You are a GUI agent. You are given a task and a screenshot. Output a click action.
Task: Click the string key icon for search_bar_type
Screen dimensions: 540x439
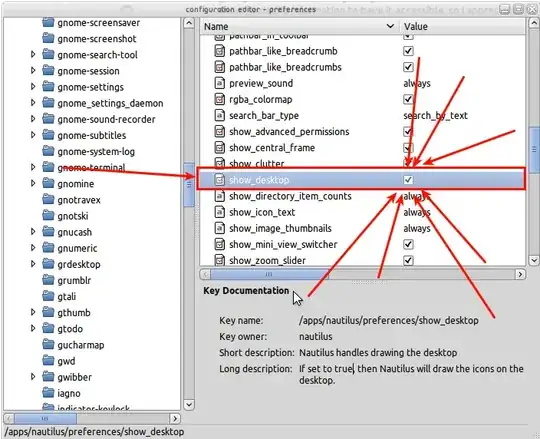[x=219, y=115]
